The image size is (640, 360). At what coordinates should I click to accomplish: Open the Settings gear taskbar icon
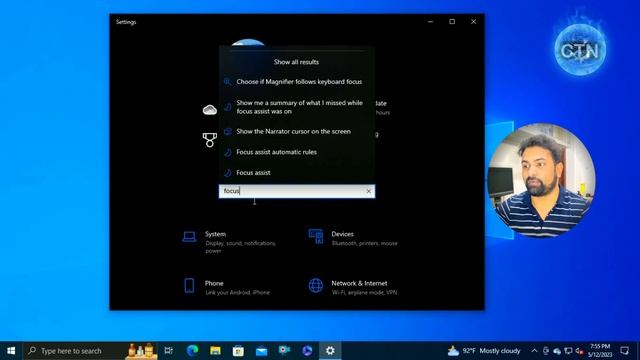[330, 351]
